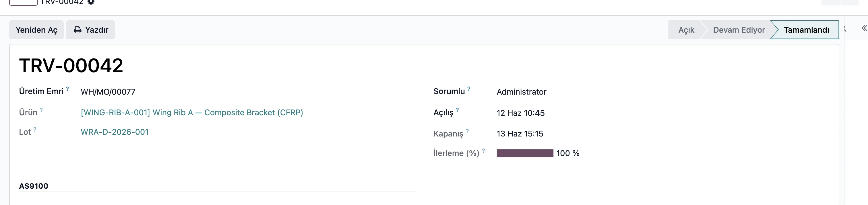Click the Üretim Emri value WH/MO/00077
The height and width of the screenshot is (205, 868).
[108, 92]
